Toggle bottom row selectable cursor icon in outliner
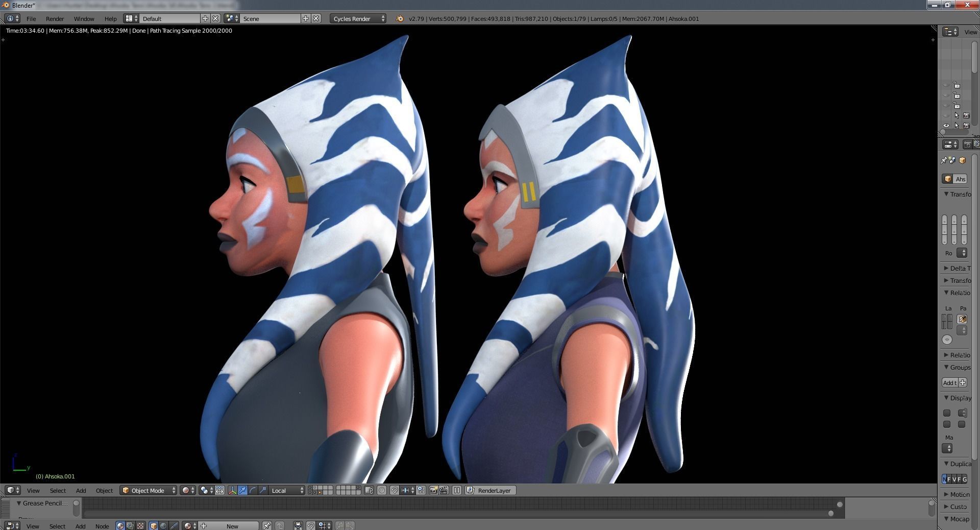The width and height of the screenshot is (980, 530). tap(957, 125)
